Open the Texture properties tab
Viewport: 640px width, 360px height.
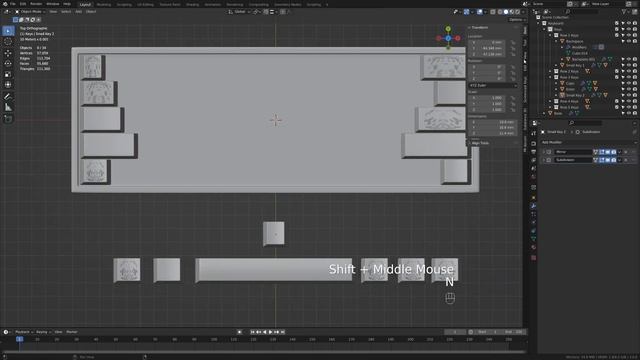[533, 258]
